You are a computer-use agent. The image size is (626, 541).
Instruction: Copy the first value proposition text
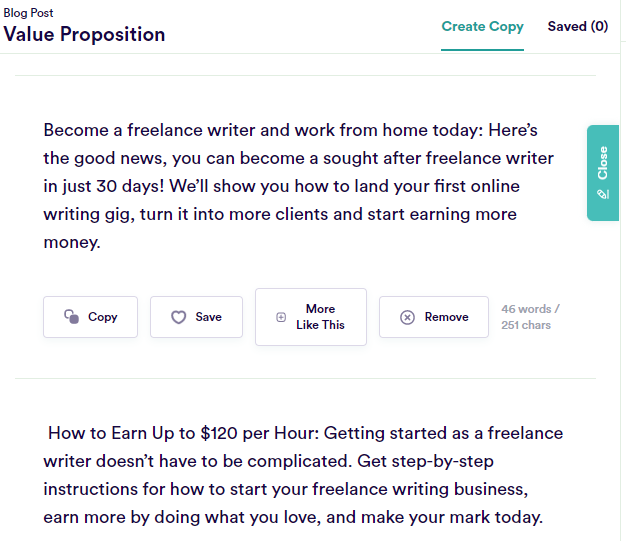pyautogui.click(x=91, y=317)
